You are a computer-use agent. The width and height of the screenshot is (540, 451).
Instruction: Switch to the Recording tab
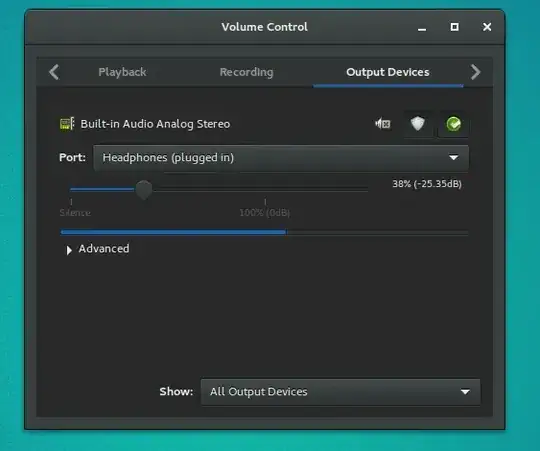pyautogui.click(x=247, y=72)
